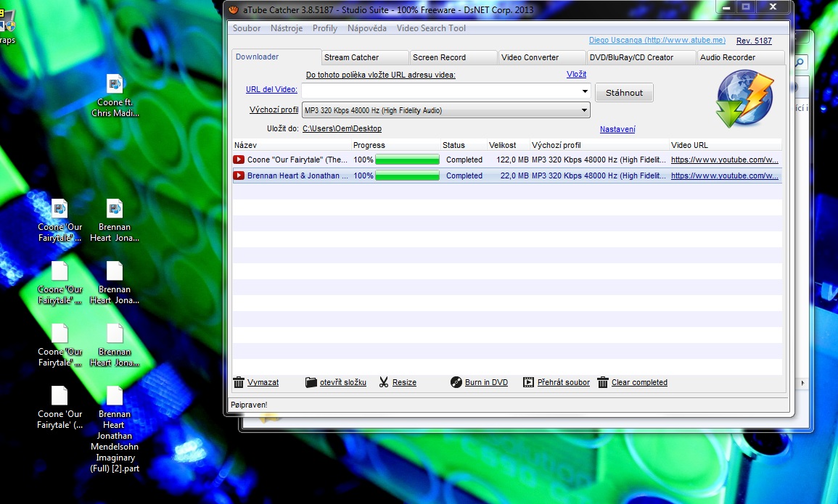Click the 22,0 MB size cell

pyautogui.click(x=514, y=175)
